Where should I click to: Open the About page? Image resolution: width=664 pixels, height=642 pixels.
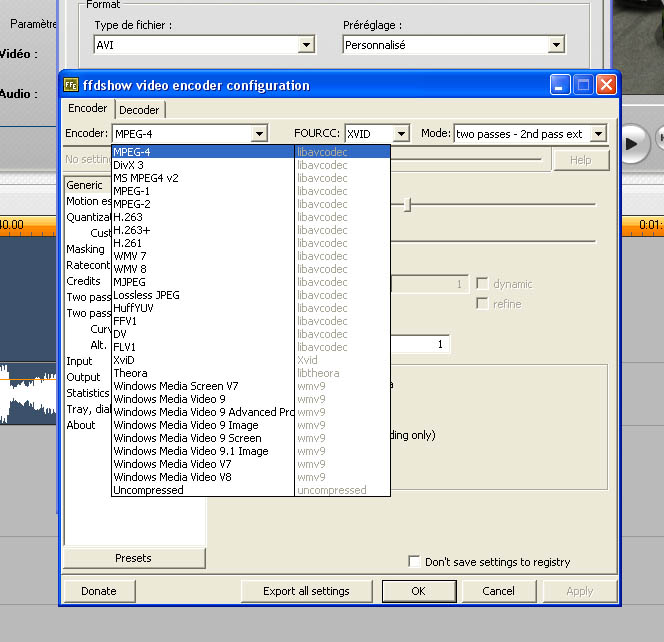[81, 425]
